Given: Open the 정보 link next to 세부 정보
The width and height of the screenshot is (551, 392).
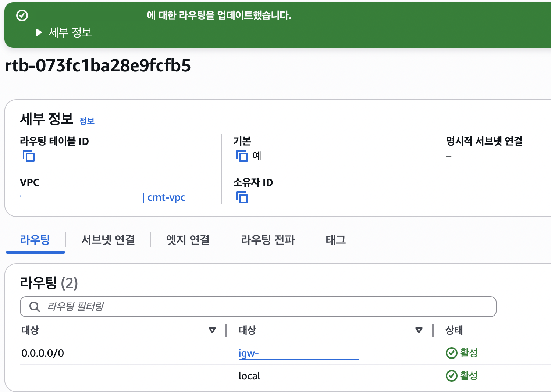Looking at the screenshot, I should (87, 121).
